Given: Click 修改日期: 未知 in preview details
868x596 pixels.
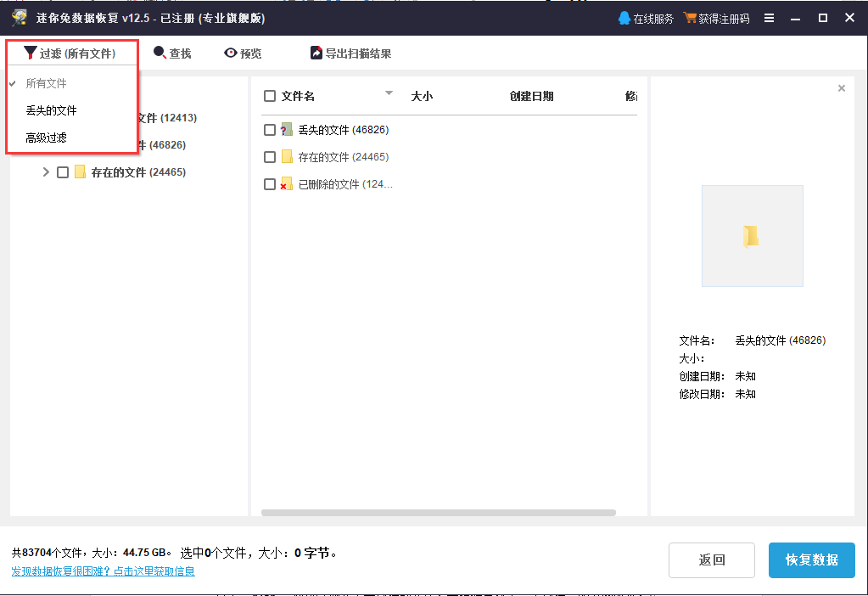Looking at the screenshot, I should tap(718, 394).
